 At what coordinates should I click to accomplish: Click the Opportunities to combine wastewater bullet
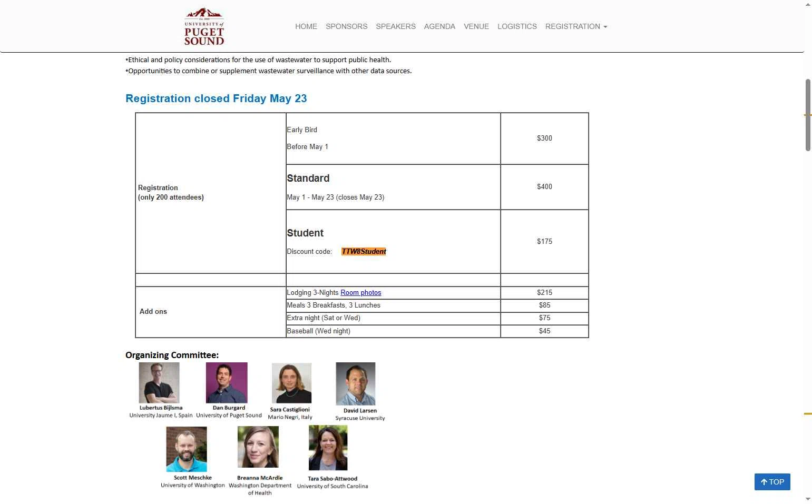[269, 71]
